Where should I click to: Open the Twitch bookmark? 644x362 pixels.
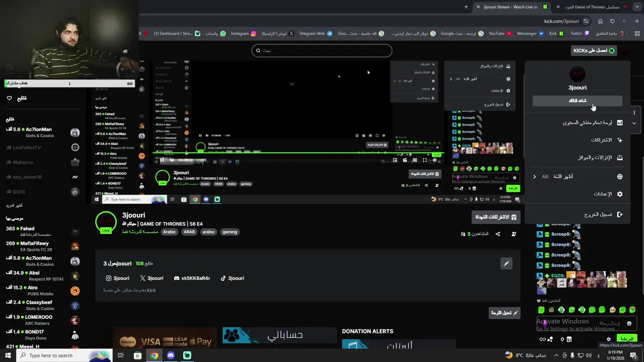click(580, 34)
